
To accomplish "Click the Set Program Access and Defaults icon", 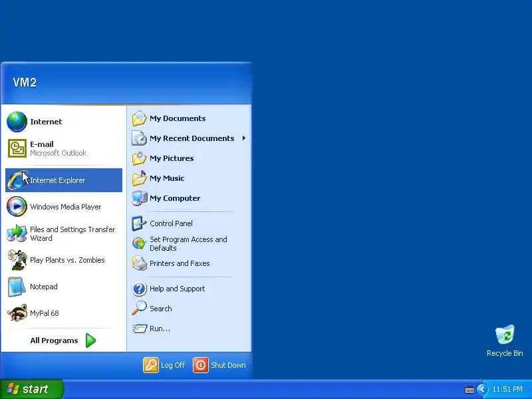I will click(x=139, y=243).
